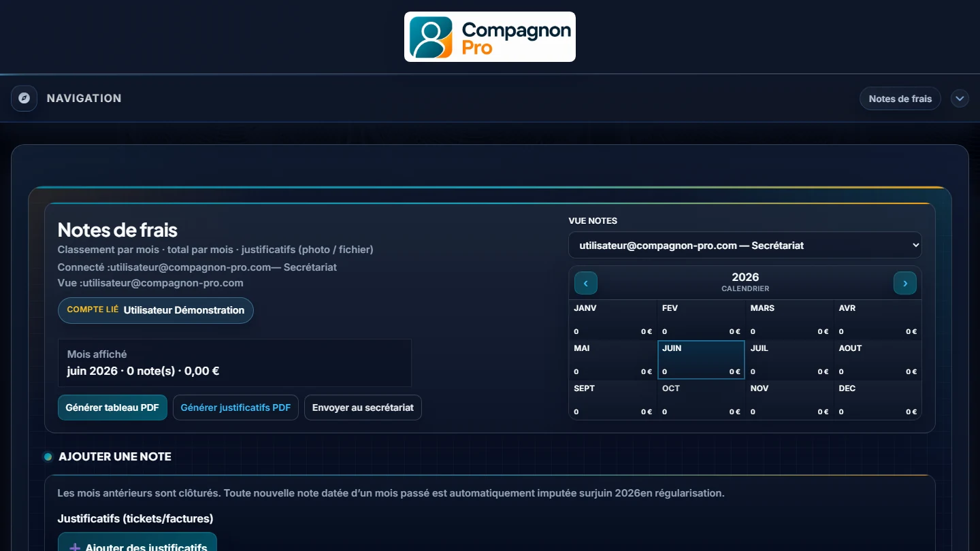Select the MARS month cell
Image resolution: width=980 pixels, height=551 pixels.
click(x=789, y=320)
